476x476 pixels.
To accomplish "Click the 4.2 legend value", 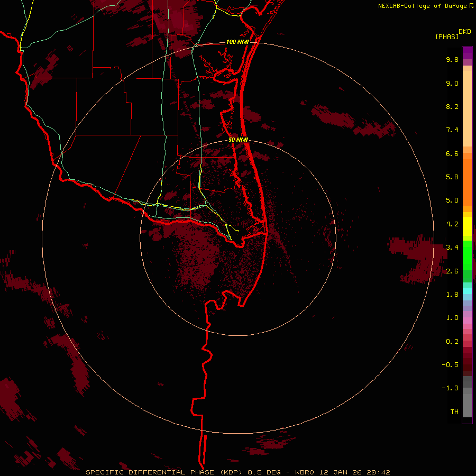I will [x=452, y=224].
